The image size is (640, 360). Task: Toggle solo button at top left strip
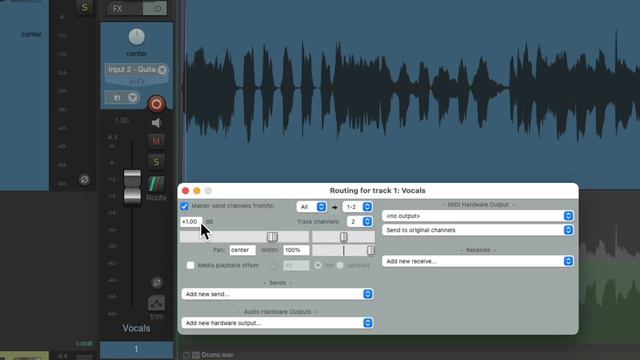click(x=84, y=7)
